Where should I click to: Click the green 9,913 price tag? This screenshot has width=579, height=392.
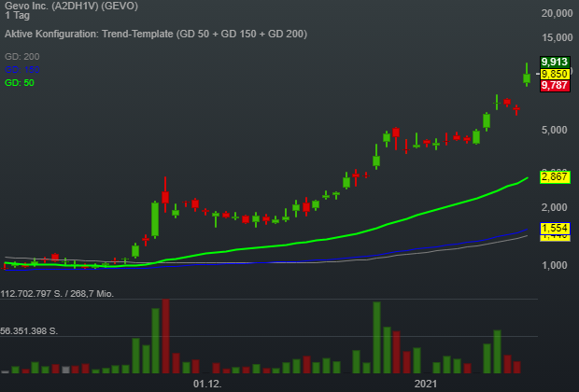tap(555, 62)
